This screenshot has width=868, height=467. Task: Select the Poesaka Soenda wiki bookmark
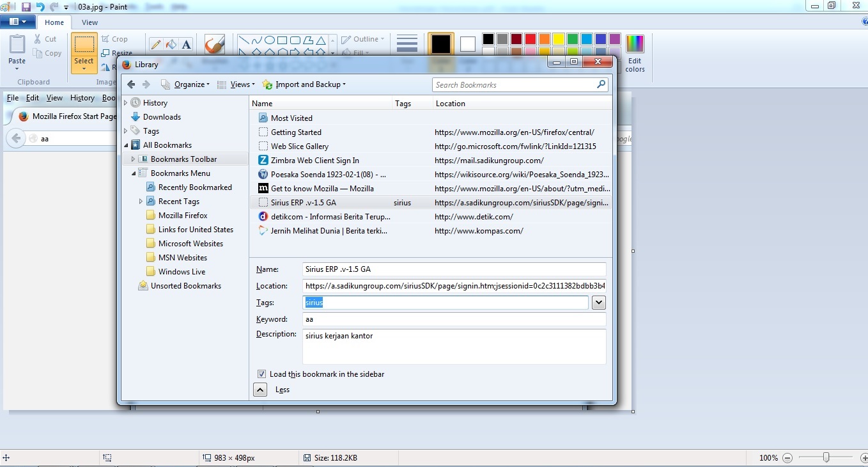(x=430, y=175)
